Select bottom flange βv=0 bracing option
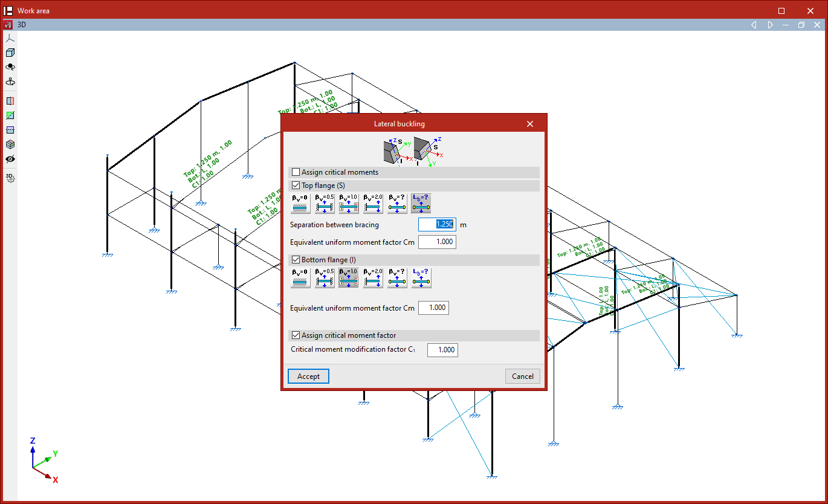 (300, 278)
